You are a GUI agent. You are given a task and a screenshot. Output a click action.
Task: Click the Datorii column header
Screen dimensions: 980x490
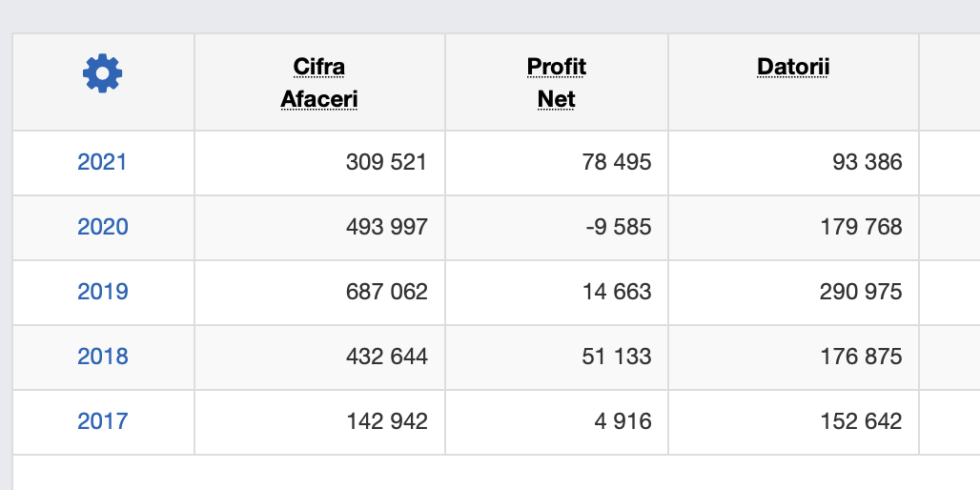click(x=793, y=67)
